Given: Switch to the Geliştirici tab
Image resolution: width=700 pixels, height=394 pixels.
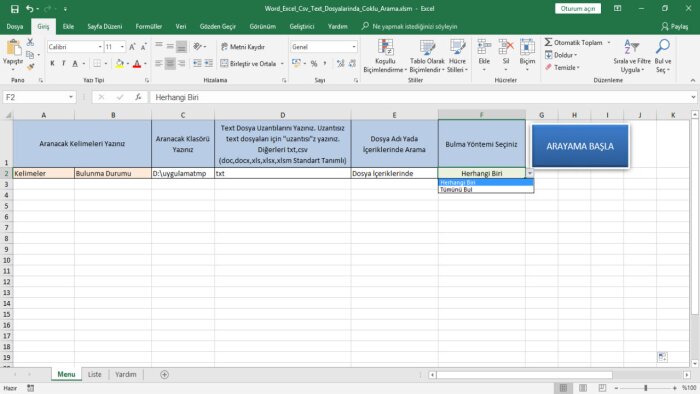Looking at the screenshot, I should 302,26.
